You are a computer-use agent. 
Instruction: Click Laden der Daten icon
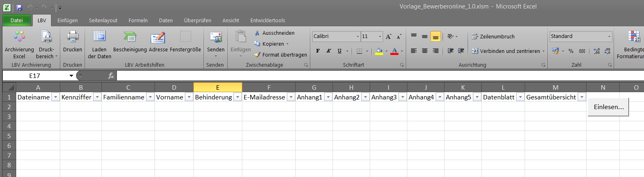[99, 37]
